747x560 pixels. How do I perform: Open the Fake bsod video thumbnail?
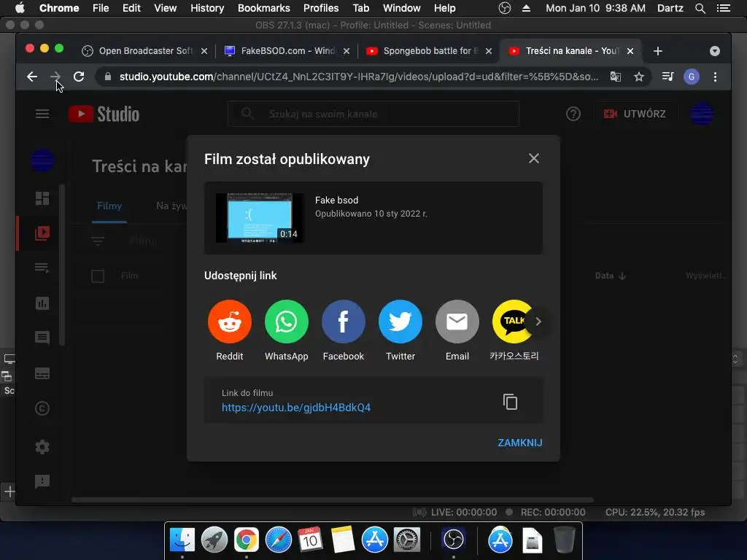click(260, 218)
